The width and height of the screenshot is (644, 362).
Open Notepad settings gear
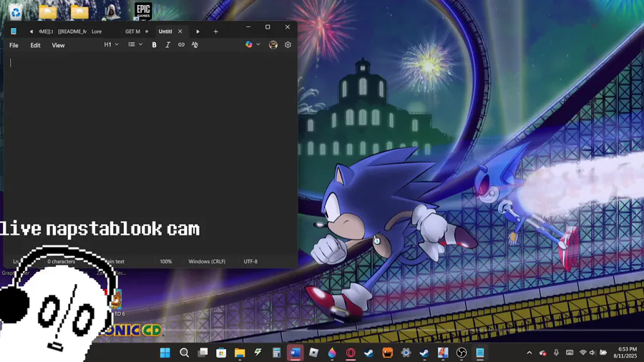288,45
